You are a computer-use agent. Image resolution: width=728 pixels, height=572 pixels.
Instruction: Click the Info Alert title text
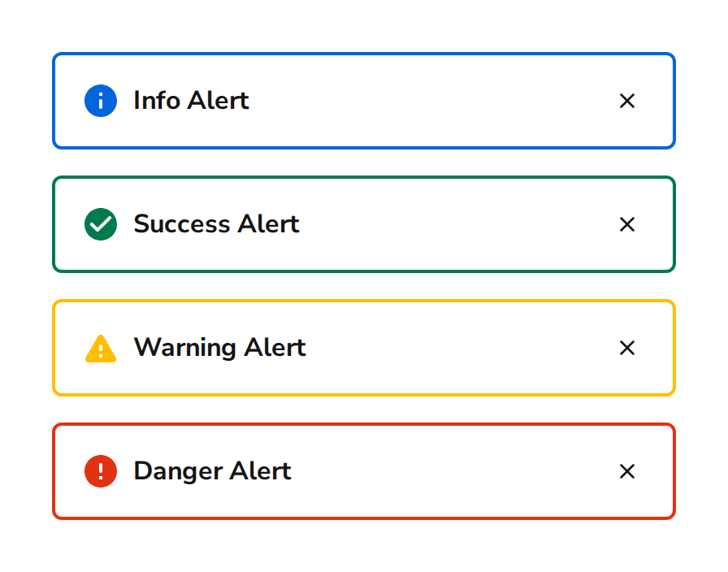tap(191, 101)
